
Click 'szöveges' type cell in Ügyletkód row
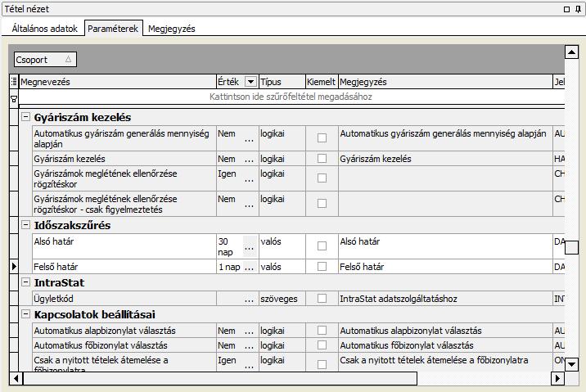(282, 299)
